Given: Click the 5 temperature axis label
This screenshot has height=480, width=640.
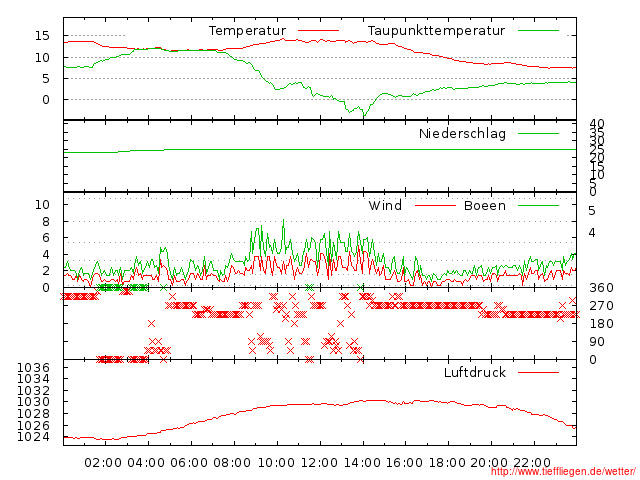Looking at the screenshot, I should (46, 78).
